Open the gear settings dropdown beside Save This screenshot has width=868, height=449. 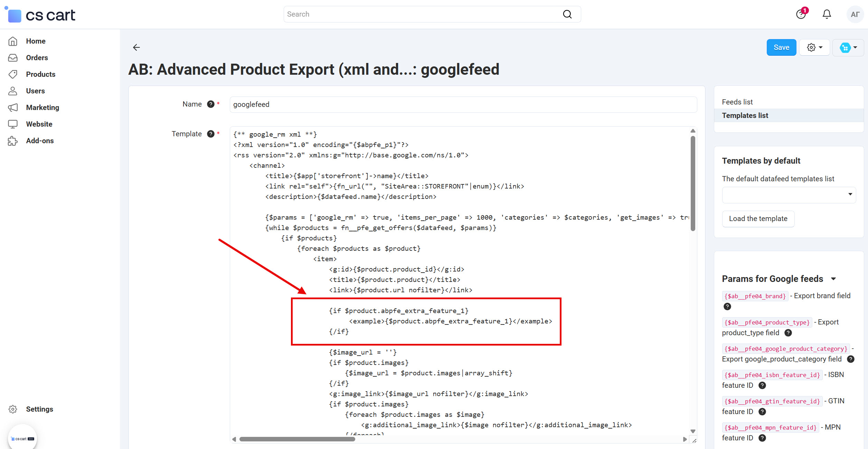pos(814,47)
